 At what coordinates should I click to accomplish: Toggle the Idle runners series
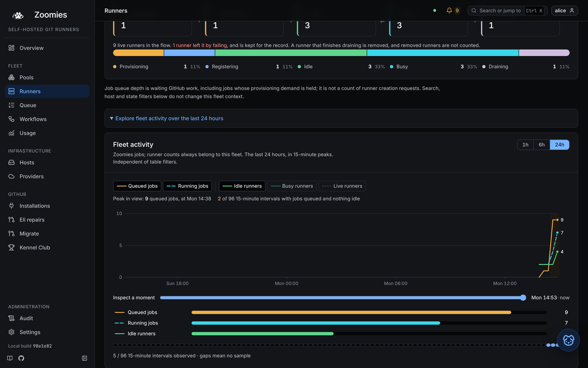pyautogui.click(x=242, y=186)
